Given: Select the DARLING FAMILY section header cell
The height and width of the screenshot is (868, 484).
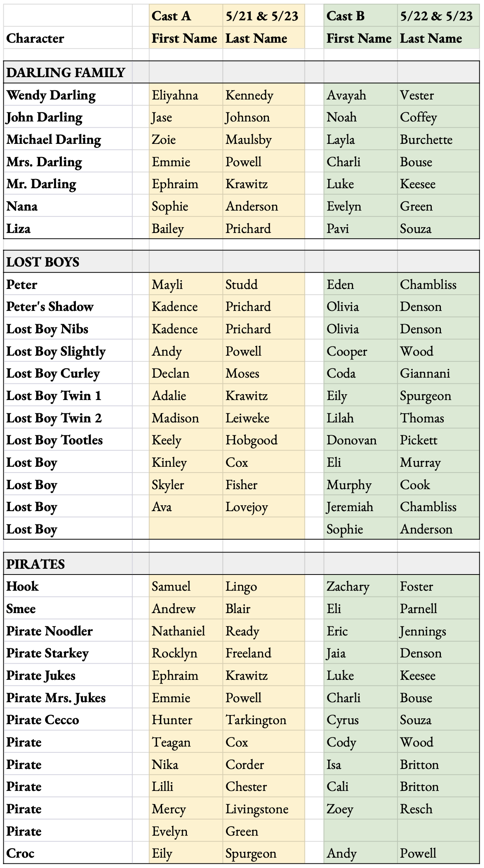Looking at the screenshot, I should coord(65,73).
